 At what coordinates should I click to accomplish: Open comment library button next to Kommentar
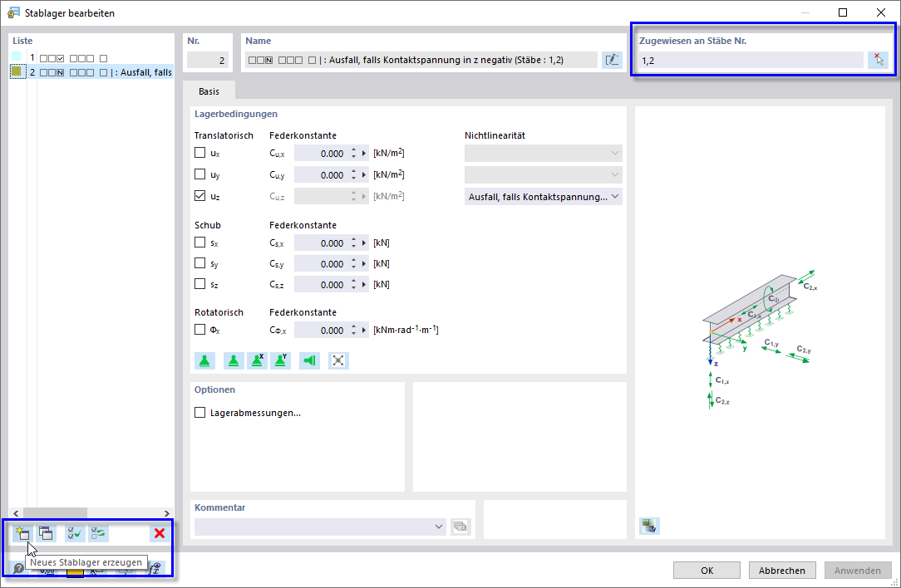[460, 527]
